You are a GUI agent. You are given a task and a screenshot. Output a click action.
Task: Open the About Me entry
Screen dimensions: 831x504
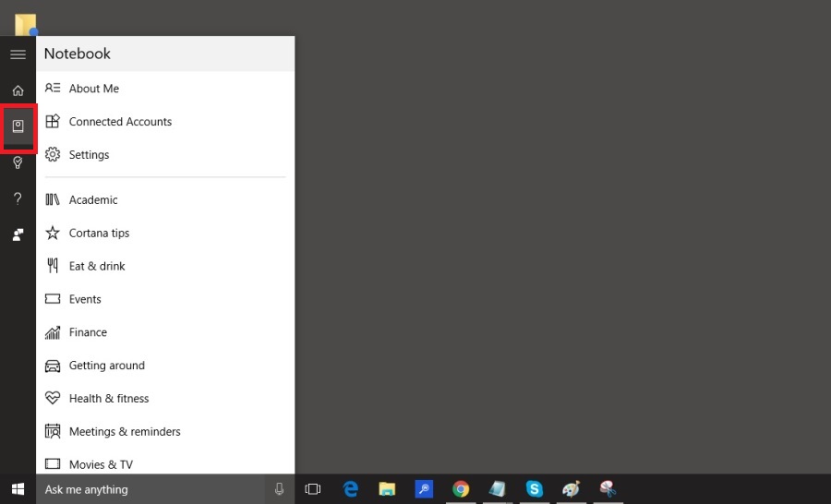coord(165,89)
